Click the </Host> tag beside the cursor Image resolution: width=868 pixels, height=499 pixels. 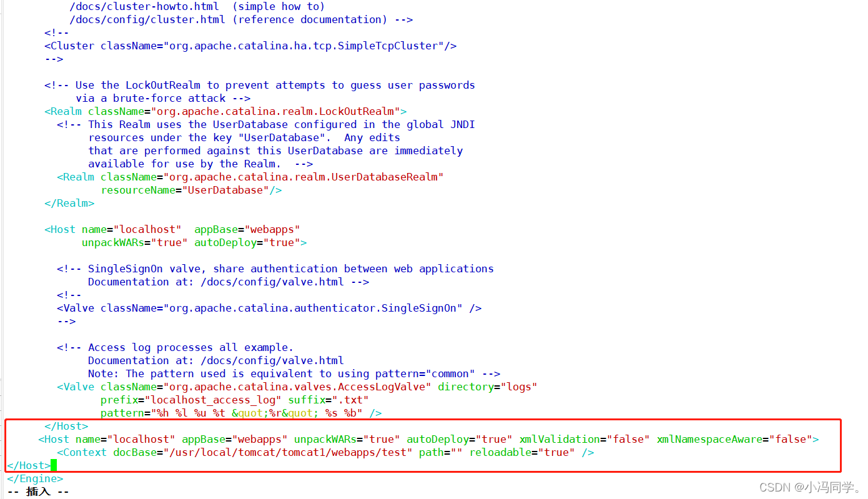(x=29, y=465)
